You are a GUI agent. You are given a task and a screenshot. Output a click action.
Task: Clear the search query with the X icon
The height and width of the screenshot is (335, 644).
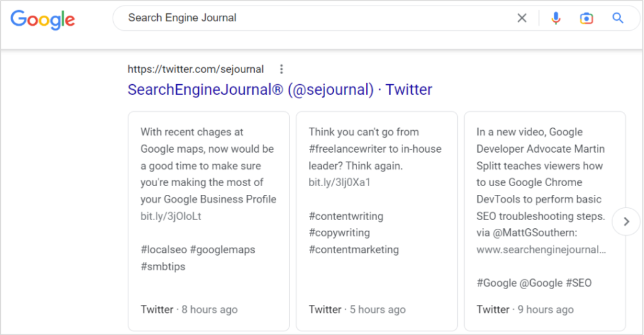pos(522,18)
